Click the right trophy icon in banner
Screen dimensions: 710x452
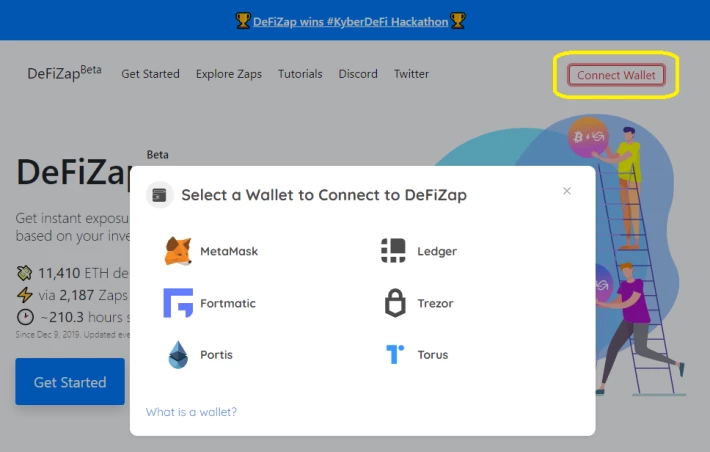[x=458, y=21]
